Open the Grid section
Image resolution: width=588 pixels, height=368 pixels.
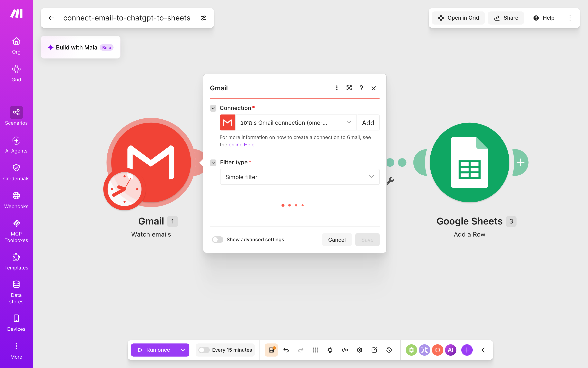(16, 74)
